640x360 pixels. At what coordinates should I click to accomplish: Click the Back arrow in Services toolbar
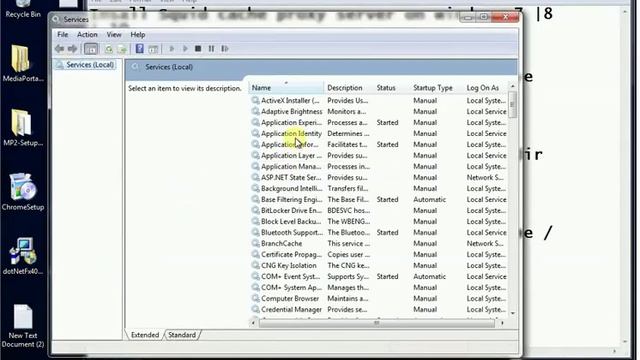point(60,49)
